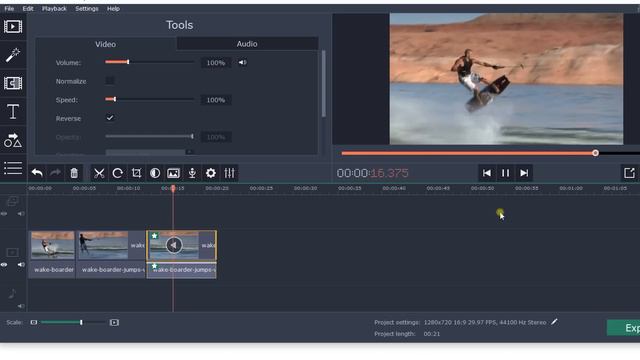
Task: Redo the last undone action
Action: click(56, 173)
